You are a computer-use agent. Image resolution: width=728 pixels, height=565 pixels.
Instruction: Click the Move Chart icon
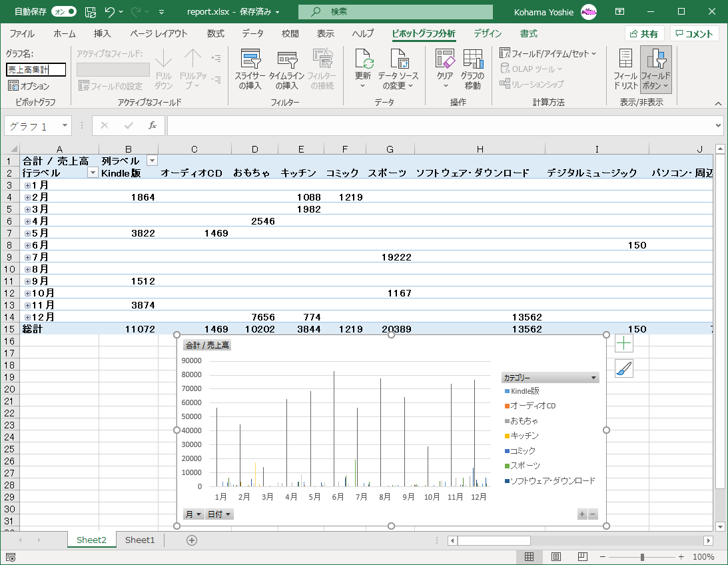(x=473, y=61)
